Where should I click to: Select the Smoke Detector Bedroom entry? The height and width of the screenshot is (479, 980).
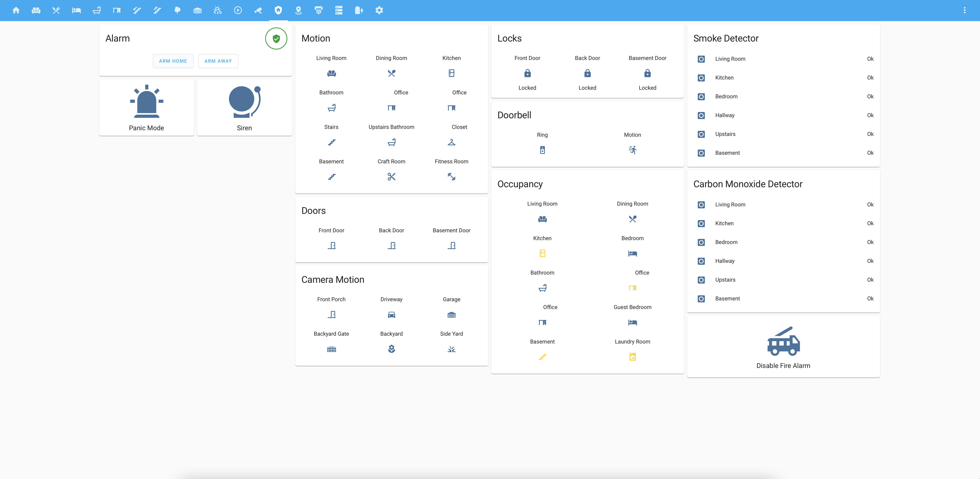coord(783,96)
